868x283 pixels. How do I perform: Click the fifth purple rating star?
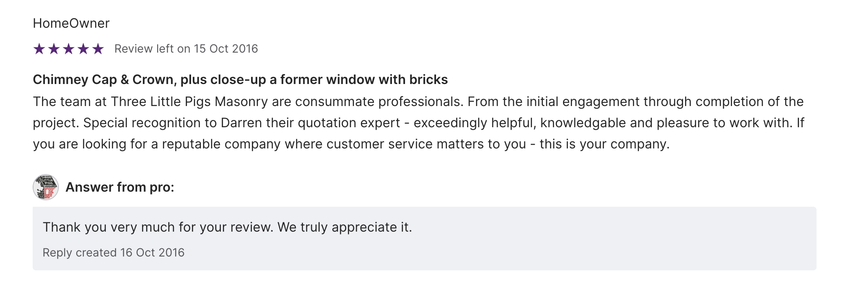point(98,49)
